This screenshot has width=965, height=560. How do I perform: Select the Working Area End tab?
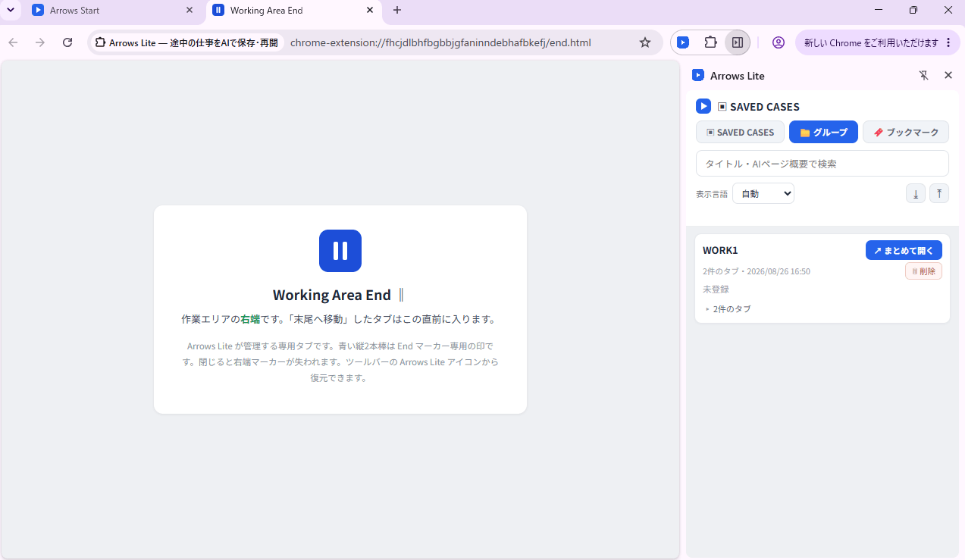[x=294, y=11]
